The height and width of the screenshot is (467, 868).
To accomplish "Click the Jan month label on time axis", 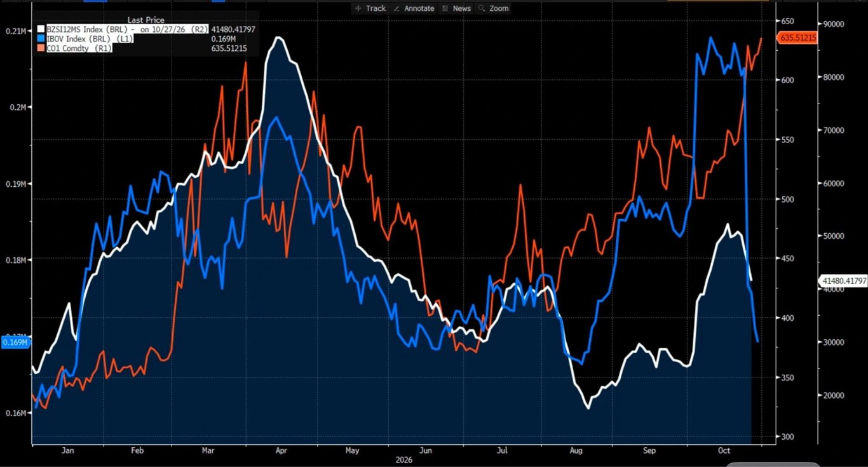I will [67, 450].
